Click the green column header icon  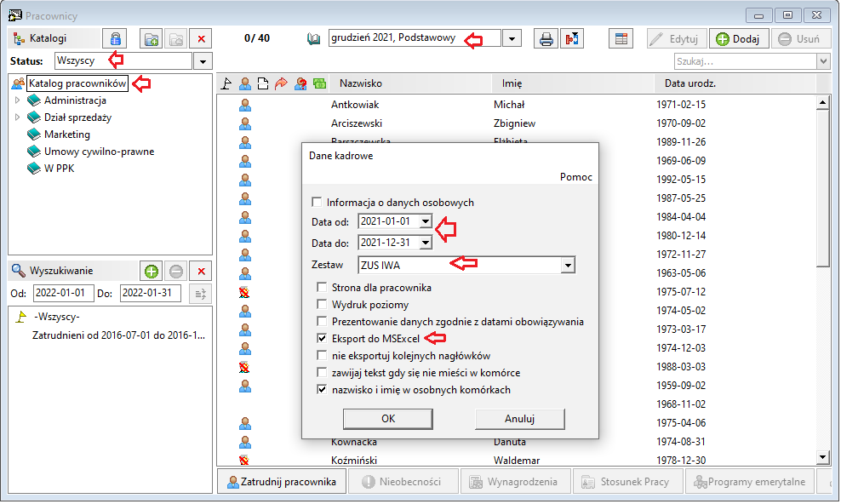tap(320, 83)
